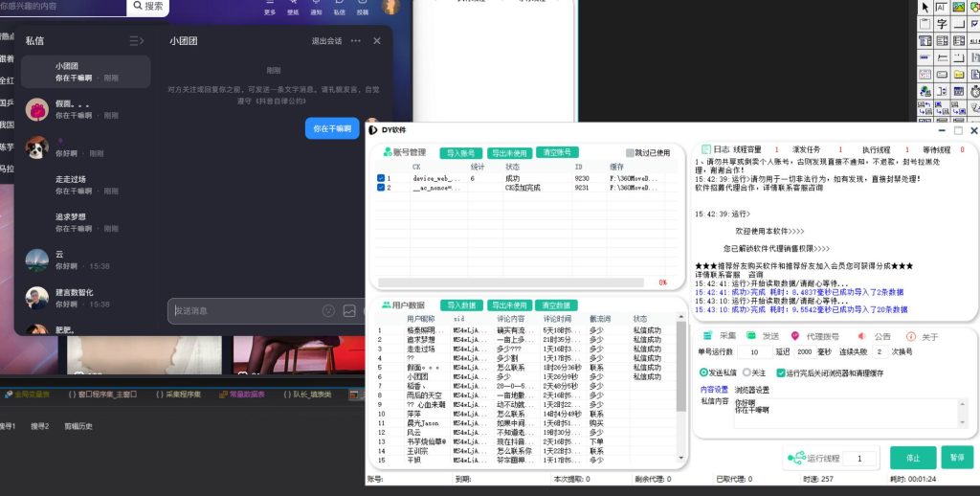Open the three-dot menu in 小团团 chat

click(x=356, y=40)
